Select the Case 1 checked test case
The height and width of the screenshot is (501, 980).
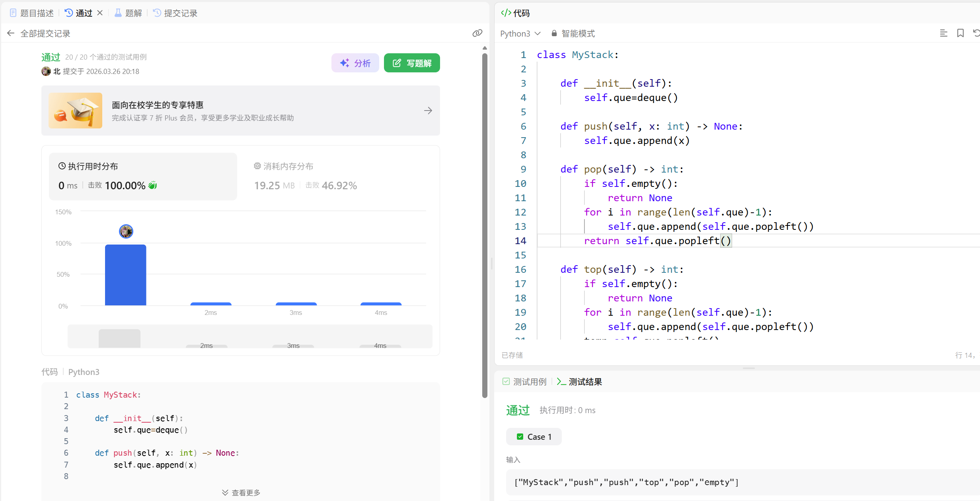click(x=534, y=437)
